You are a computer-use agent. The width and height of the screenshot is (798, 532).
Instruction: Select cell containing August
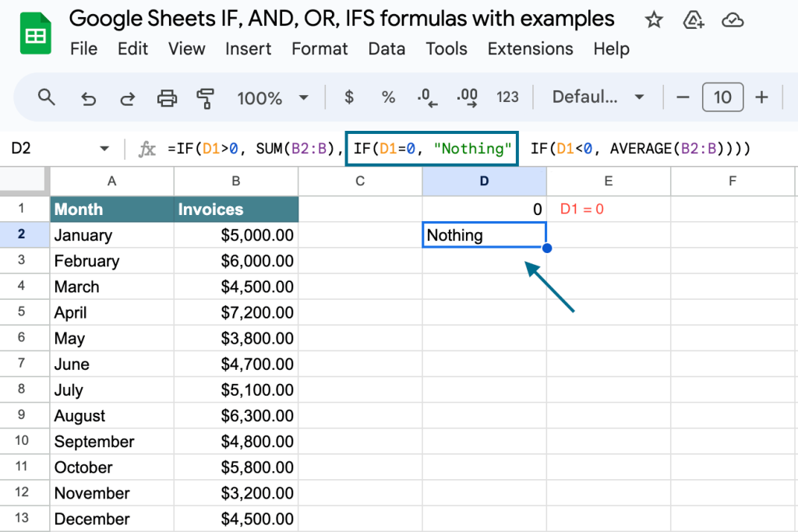[112, 415]
